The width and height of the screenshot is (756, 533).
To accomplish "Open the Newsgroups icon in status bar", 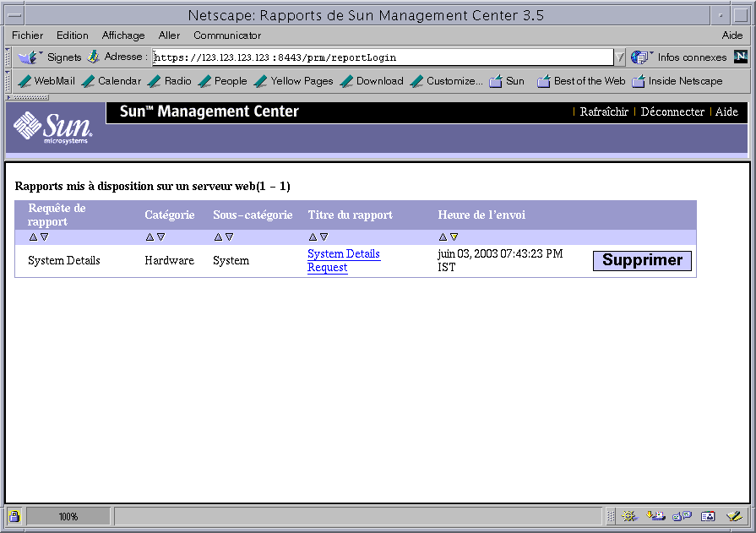I will pos(682,516).
